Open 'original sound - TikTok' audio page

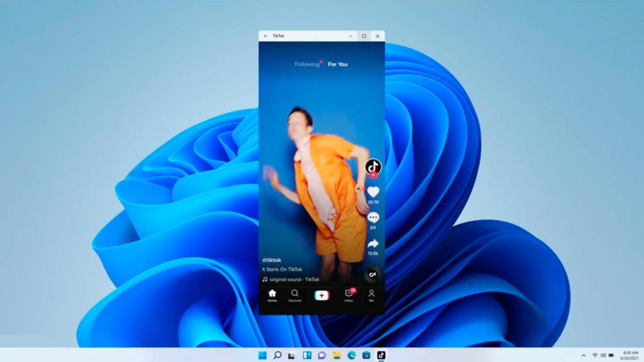[x=292, y=280]
